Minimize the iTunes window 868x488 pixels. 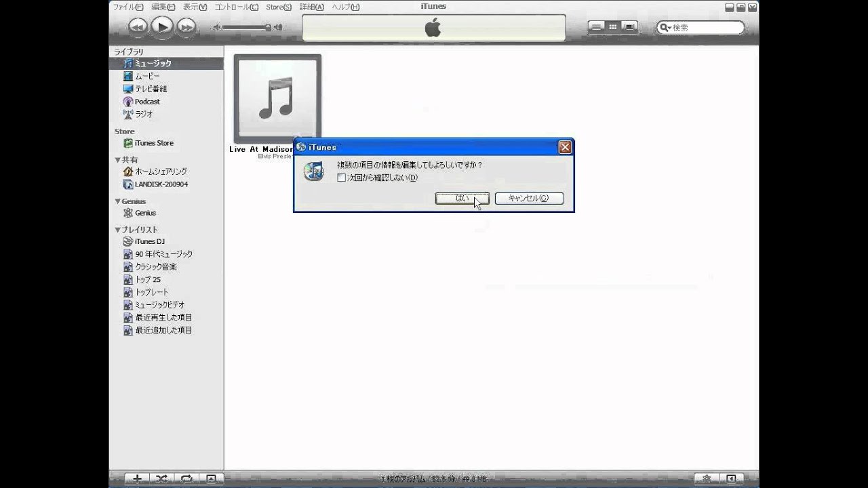tap(729, 7)
